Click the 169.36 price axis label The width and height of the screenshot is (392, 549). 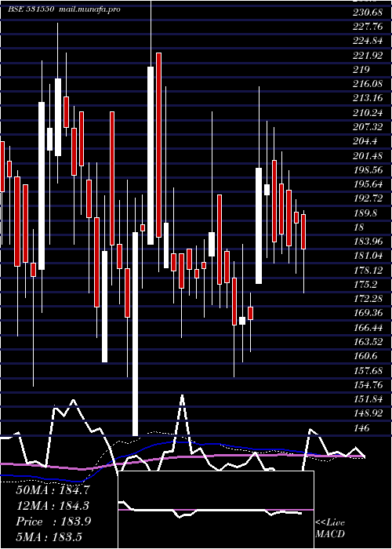[368, 313]
